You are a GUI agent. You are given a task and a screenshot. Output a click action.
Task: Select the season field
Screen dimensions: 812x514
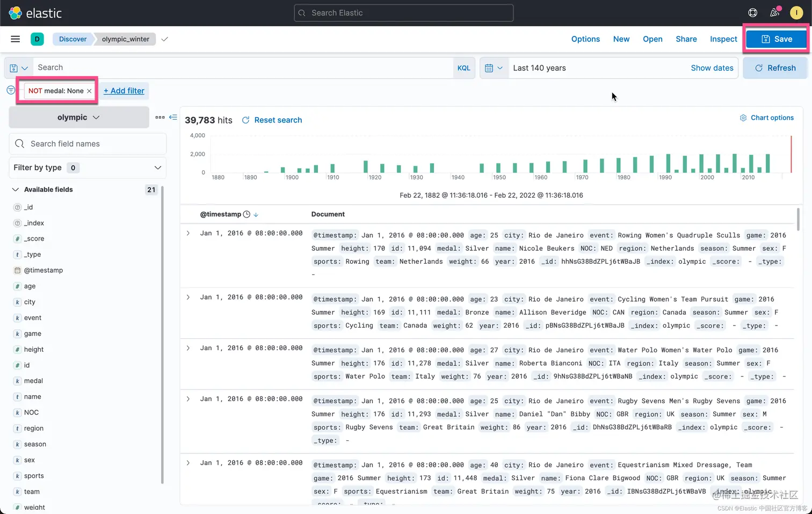point(35,445)
